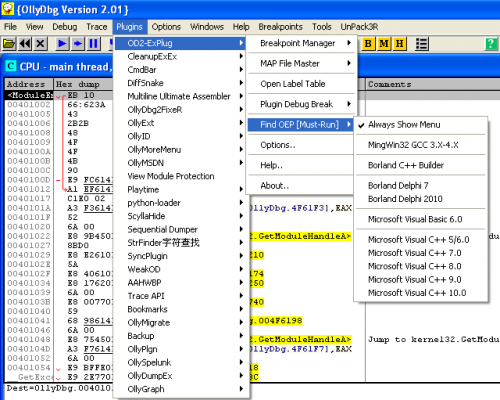Open the Windows menu
Image resolution: width=500 pixels, height=400 pixels.
pos(207,27)
